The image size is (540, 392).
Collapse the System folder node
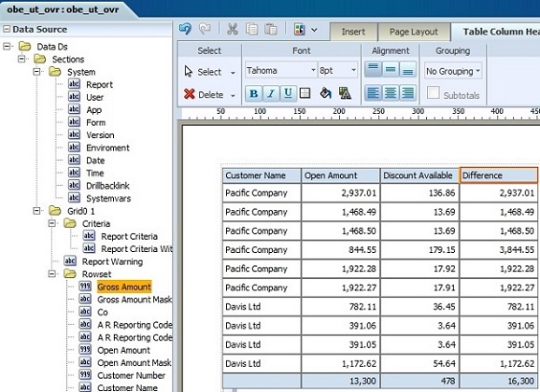click(36, 72)
